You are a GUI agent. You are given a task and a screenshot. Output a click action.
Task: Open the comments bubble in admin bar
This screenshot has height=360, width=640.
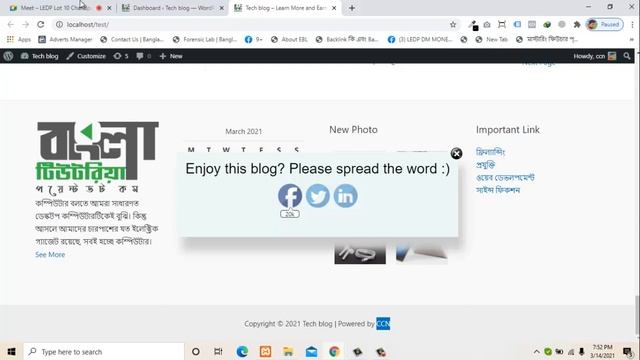pos(143,56)
